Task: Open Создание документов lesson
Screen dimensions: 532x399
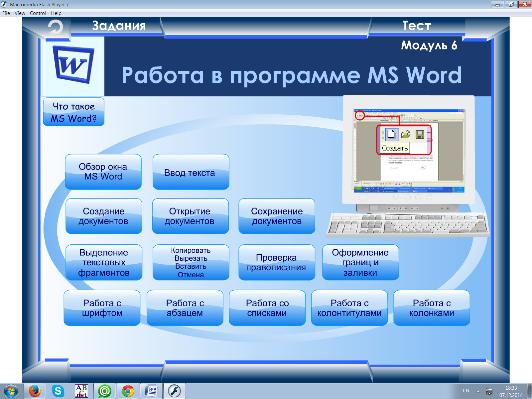Action: [x=104, y=216]
